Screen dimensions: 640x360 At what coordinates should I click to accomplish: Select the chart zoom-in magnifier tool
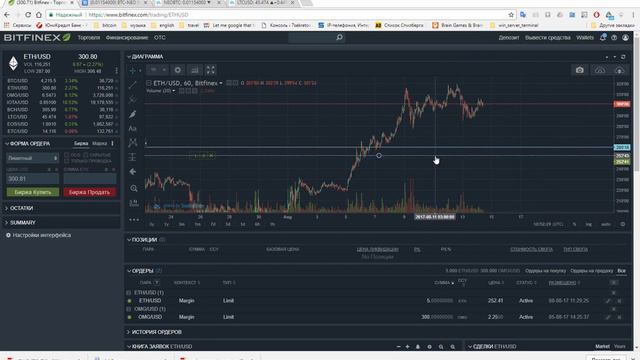[x=133, y=188]
